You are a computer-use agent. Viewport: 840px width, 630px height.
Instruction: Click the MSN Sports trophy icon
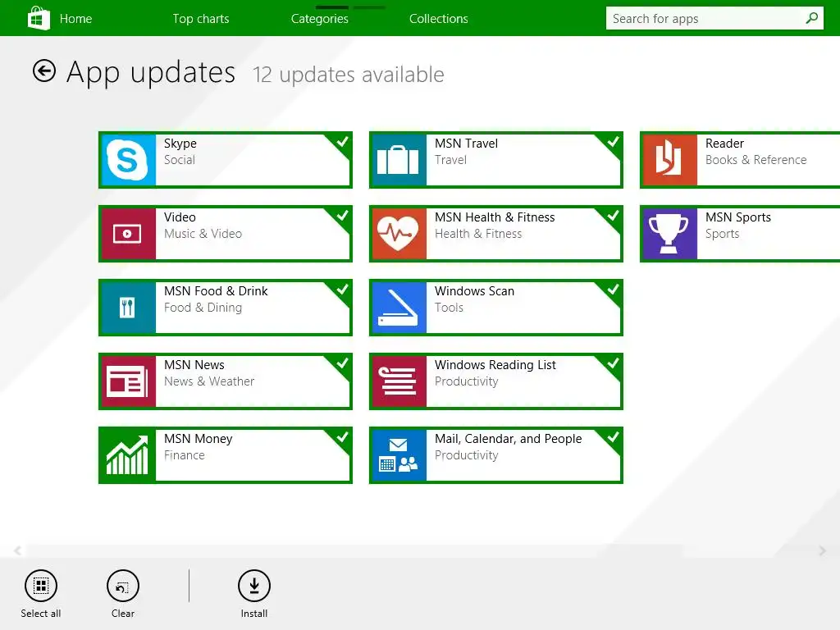669,234
